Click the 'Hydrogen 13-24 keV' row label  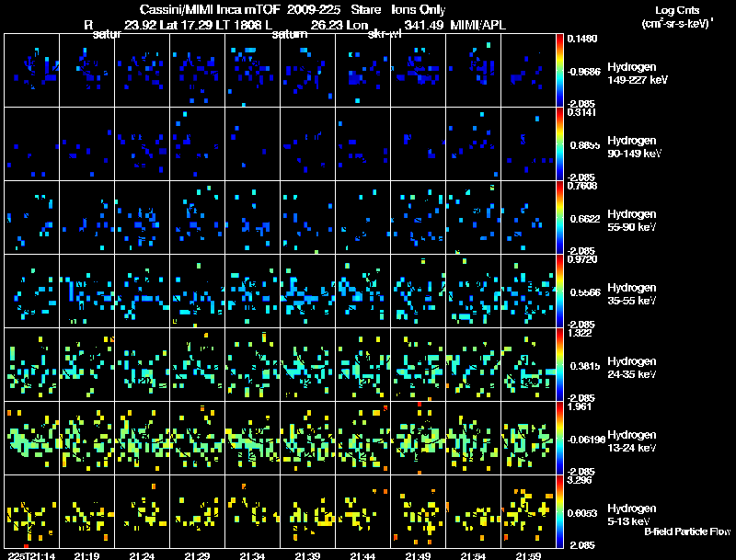pyautogui.click(x=632, y=441)
